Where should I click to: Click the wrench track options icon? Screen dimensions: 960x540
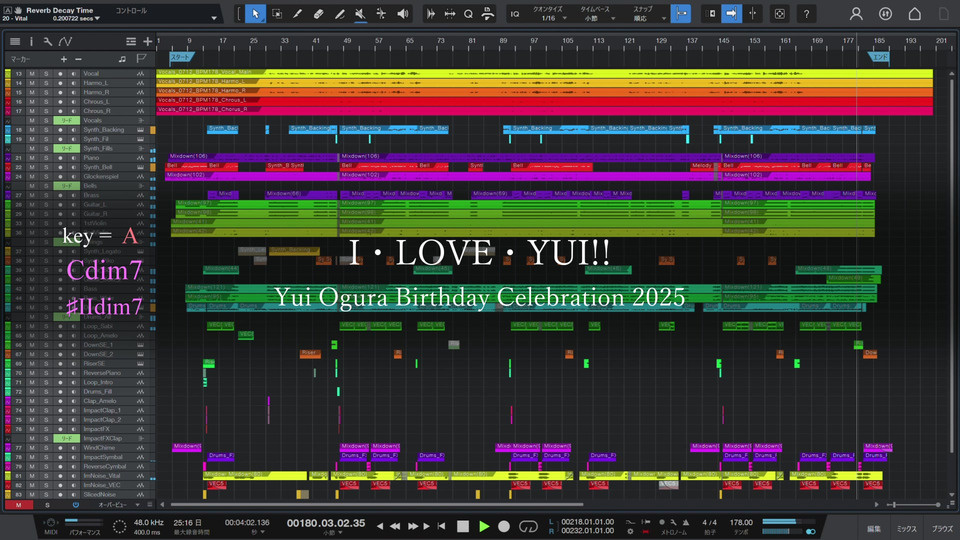[x=47, y=42]
